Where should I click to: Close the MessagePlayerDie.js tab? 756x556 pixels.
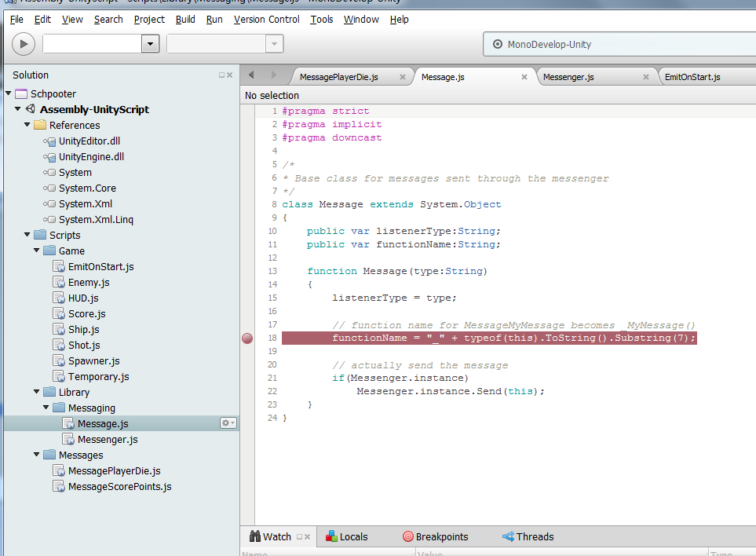(403, 77)
